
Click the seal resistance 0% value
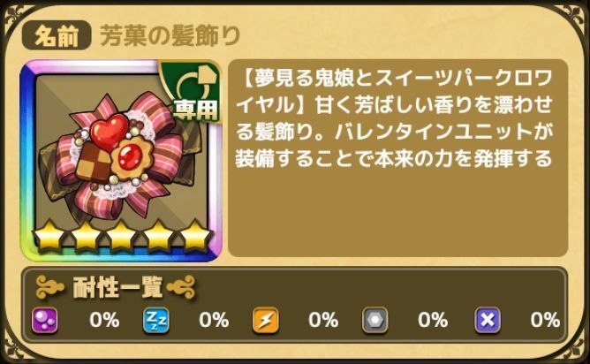(x=545, y=321)
